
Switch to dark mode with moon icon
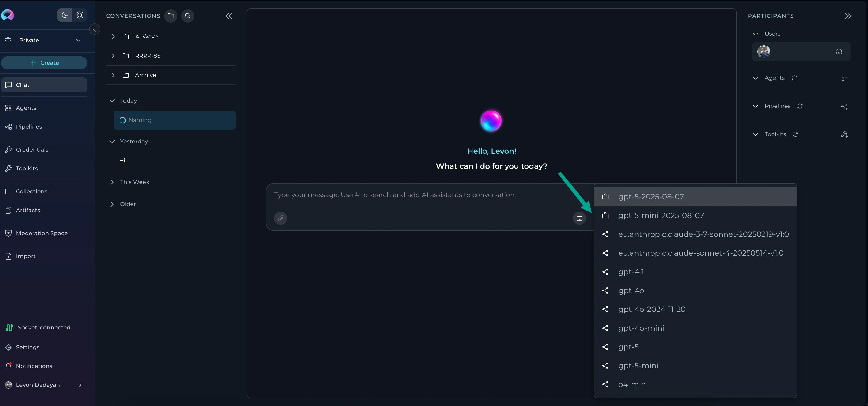pyautogui.click(x=65, y=15)
